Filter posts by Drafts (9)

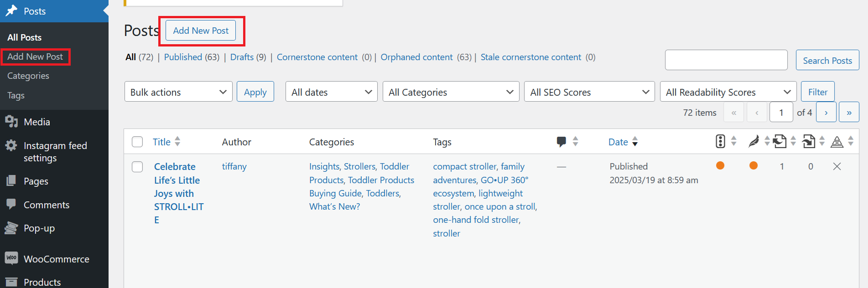pyautogui.click(x=248, y=57)
